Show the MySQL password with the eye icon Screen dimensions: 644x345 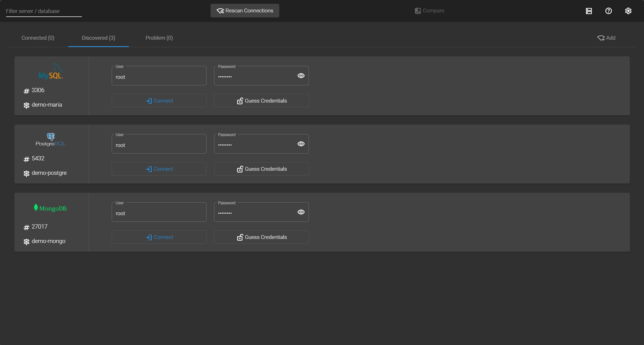click(x=301, y=76)
